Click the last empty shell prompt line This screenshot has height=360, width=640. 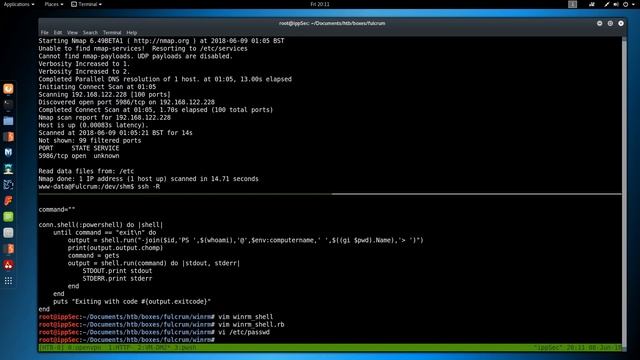point(127,340)
